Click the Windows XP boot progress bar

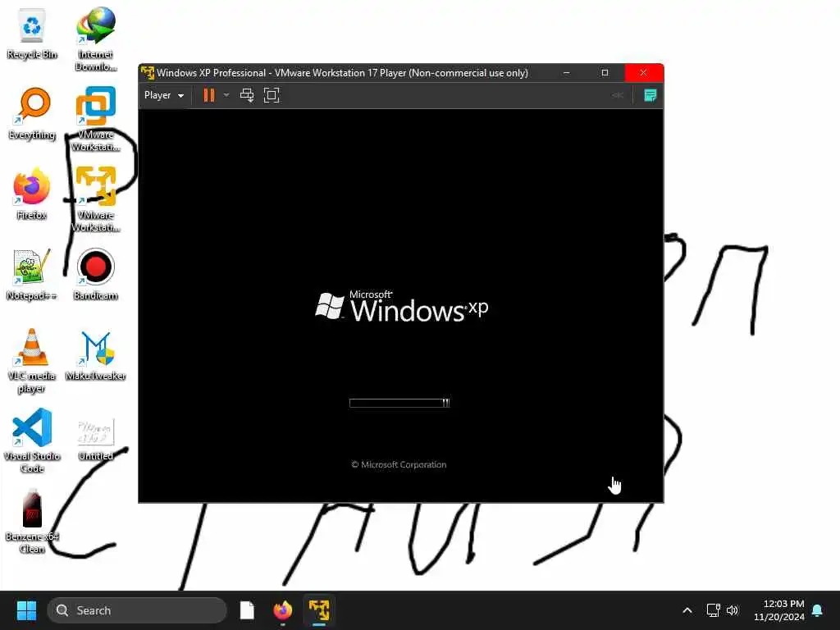click(399, 403)
